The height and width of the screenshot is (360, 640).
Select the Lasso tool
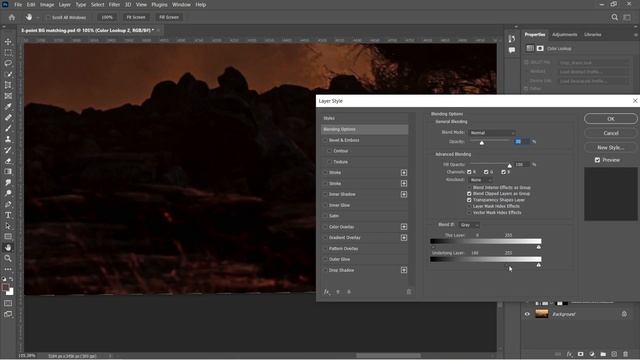coord(8,63)
